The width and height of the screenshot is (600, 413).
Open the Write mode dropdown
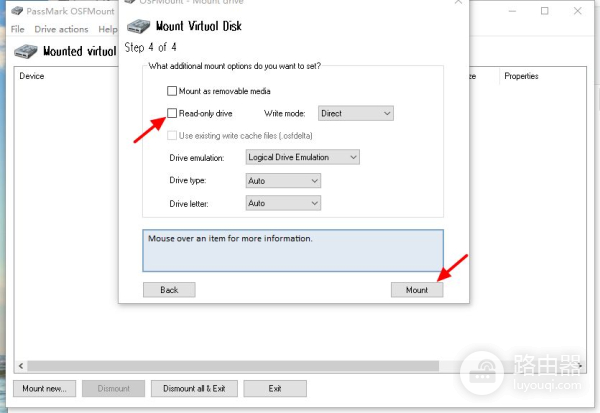[x=355, y=113]
